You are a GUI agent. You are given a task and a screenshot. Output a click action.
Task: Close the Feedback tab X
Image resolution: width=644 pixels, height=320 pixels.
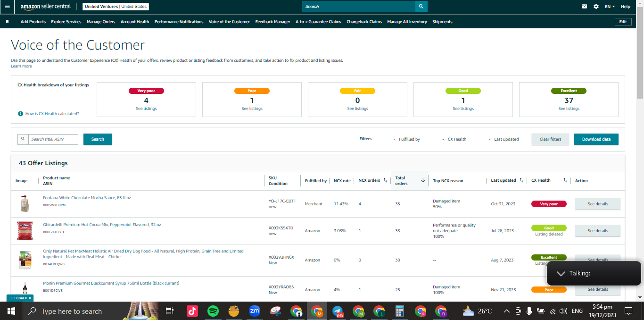coord(30,298)
